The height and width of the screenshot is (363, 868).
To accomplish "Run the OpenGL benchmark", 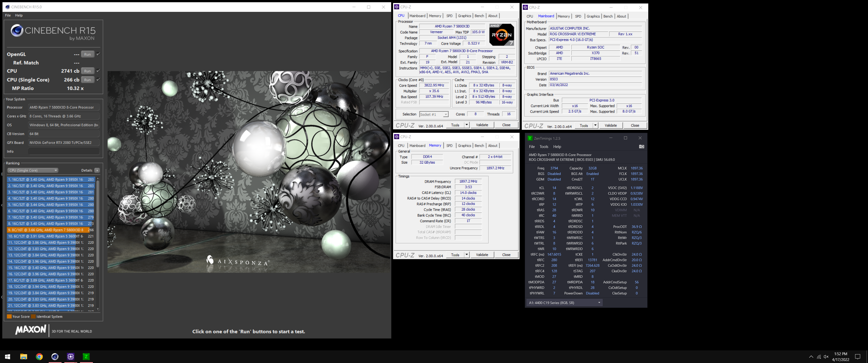I will tap(87, 54).
